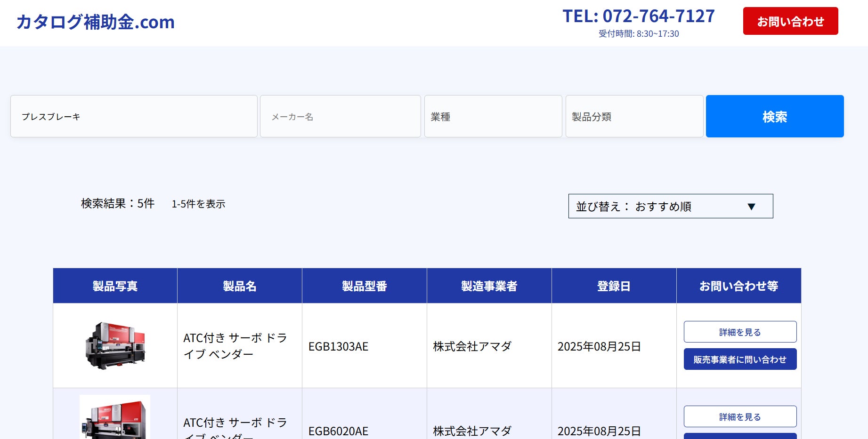Click the 製品名 column header
This screenshot has width=868, height=439.
pos(240,286)
